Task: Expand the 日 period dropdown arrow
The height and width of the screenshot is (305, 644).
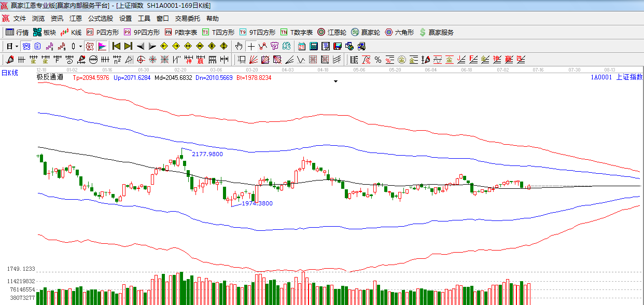Action: point(16,46)
